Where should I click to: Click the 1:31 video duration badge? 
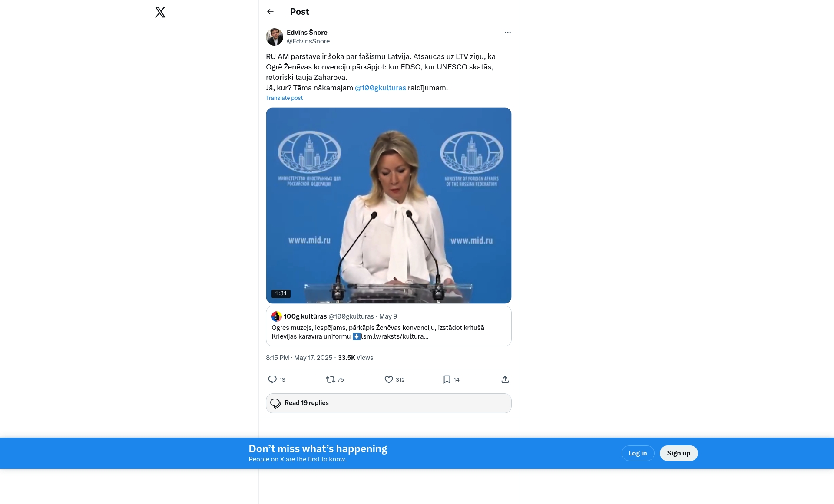(x=281, y=293)
